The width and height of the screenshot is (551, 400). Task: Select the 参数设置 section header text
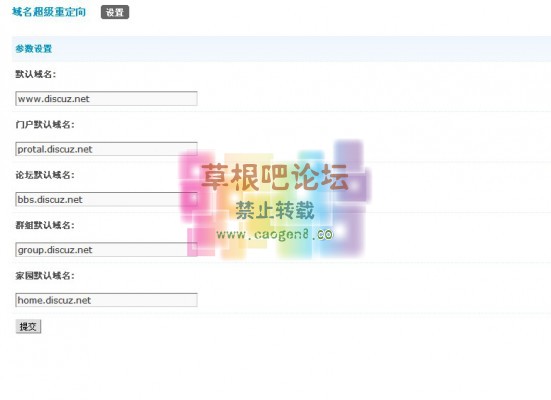(34, 49)
